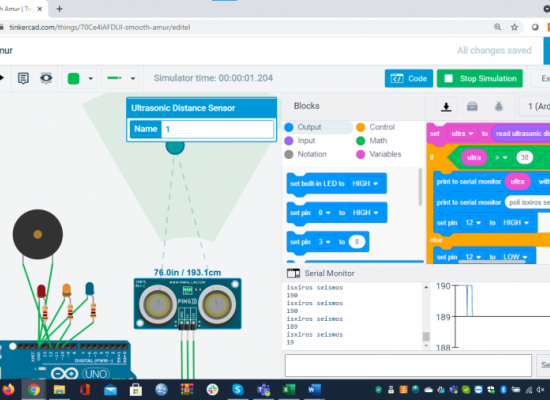Bookmark the page with star icon
550x400 pixels.
[514, 27]
